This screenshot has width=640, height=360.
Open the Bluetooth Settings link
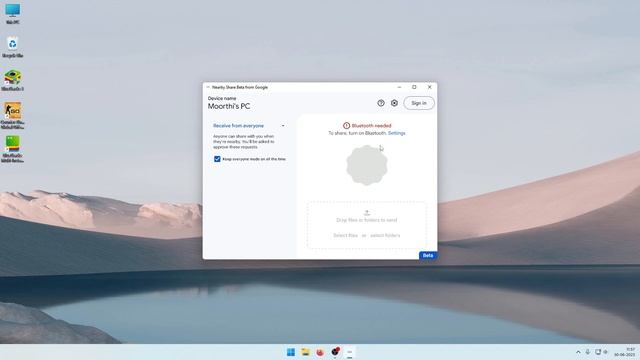pyautogui.click(x=396, y=133)
